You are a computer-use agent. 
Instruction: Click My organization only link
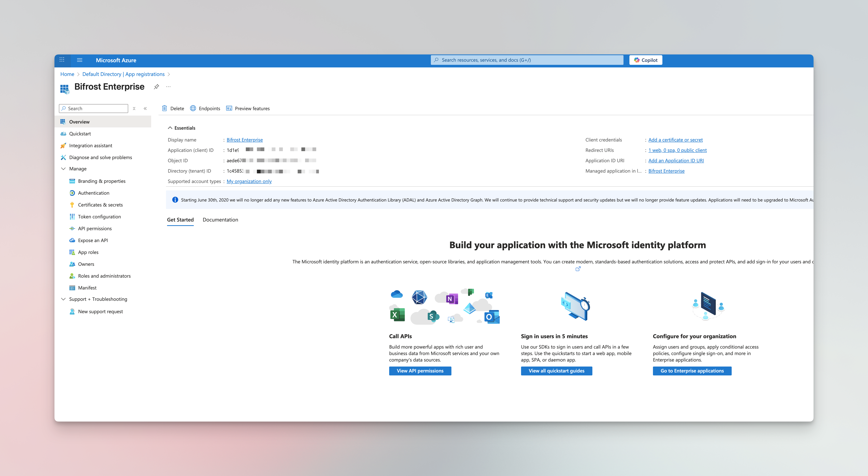pos(249,181)
